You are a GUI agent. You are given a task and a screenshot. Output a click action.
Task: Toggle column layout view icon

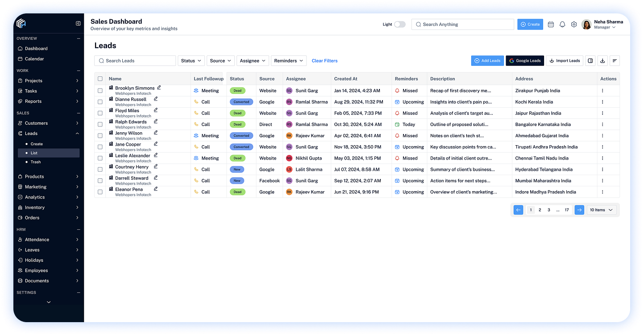click(590, 61)
